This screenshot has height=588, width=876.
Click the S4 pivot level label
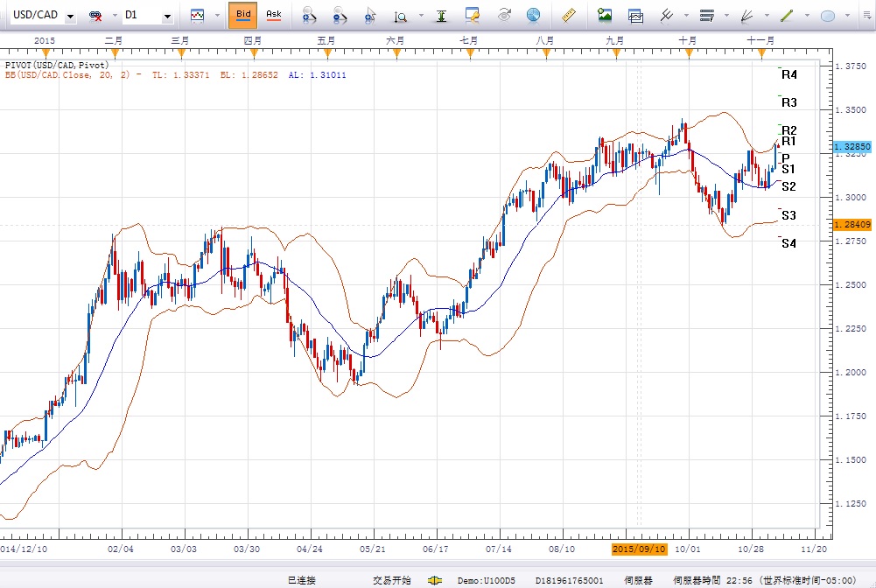pos(788,243)
